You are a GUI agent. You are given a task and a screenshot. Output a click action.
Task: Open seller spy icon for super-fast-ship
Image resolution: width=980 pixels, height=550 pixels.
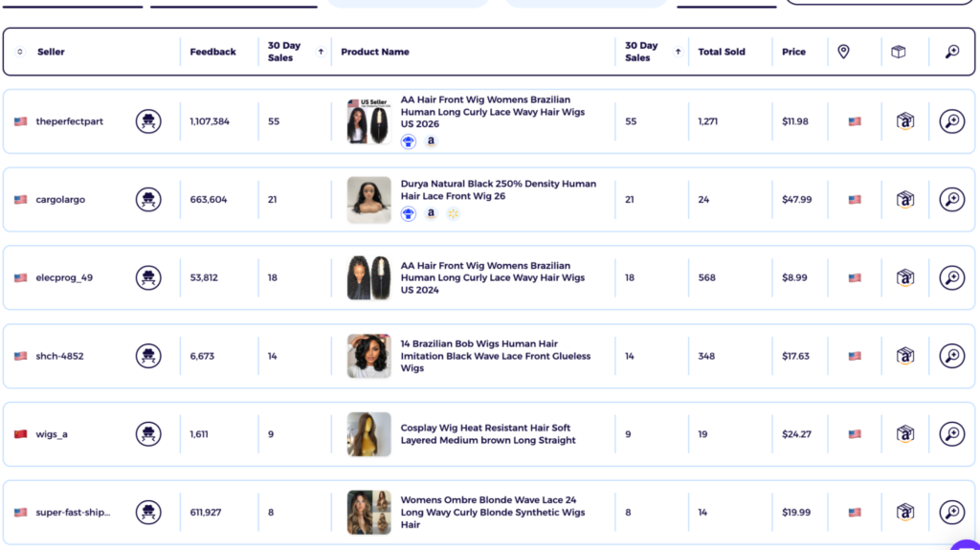click(148, 512)
